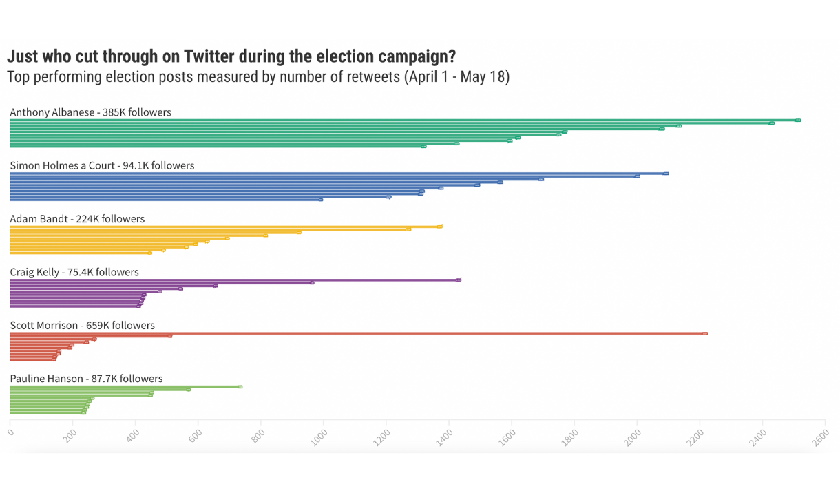Click the "Pauline Hanson - 87.7K followers" label

(x=86, y=379)
